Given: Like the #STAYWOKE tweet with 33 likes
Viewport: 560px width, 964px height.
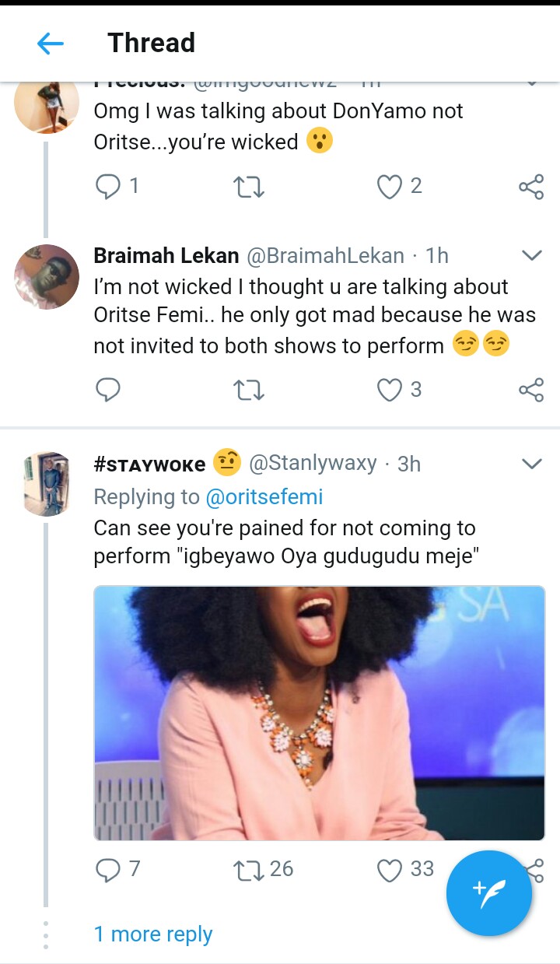Looking at the screenshot, I should [389, 869].
